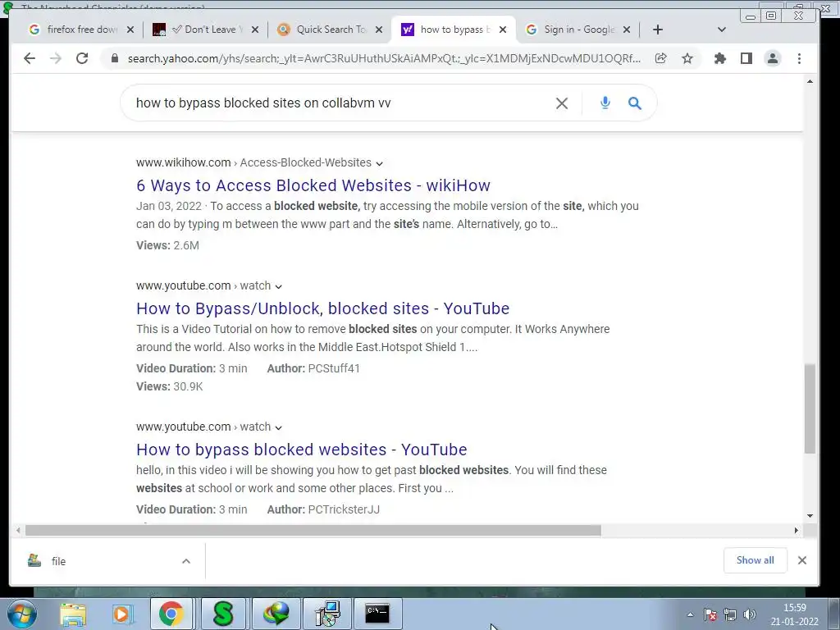Click the vertical scrollbar thumb
Viewport: 840px width, 630px height.
click(x=810, y=409)
